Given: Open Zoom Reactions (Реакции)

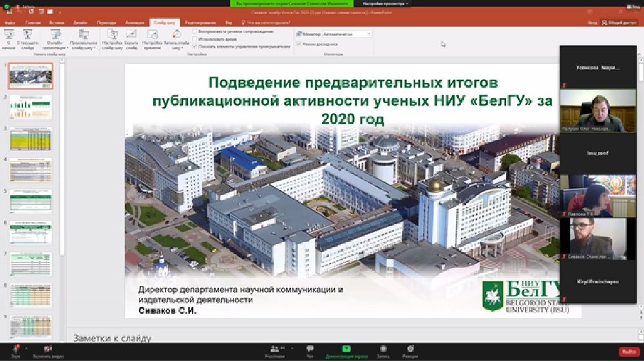Looking at the screenshot, I should [410, 351].
